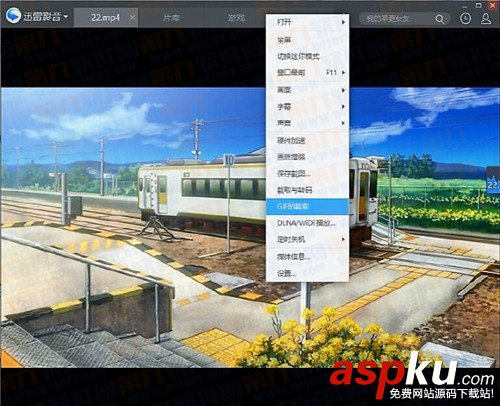This screenshot has height=406, width=500.
Task: Open 设置... settings from context menu
Action: (307, 274)
